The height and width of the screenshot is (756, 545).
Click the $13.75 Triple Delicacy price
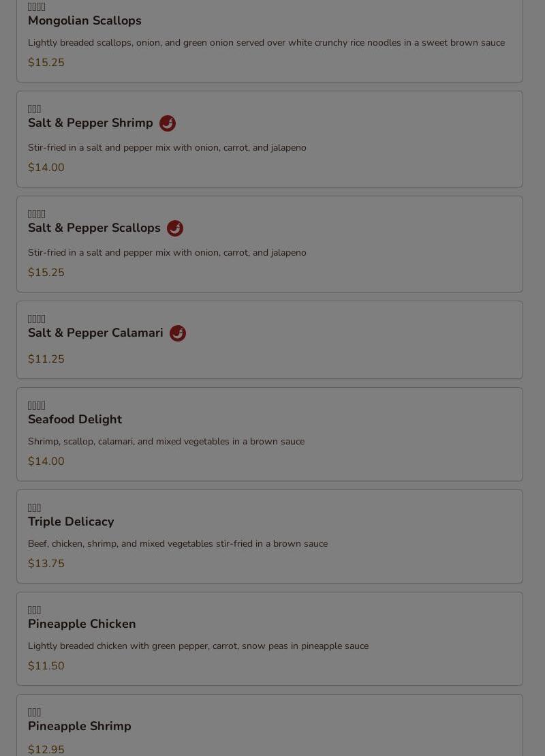(46, 564)
